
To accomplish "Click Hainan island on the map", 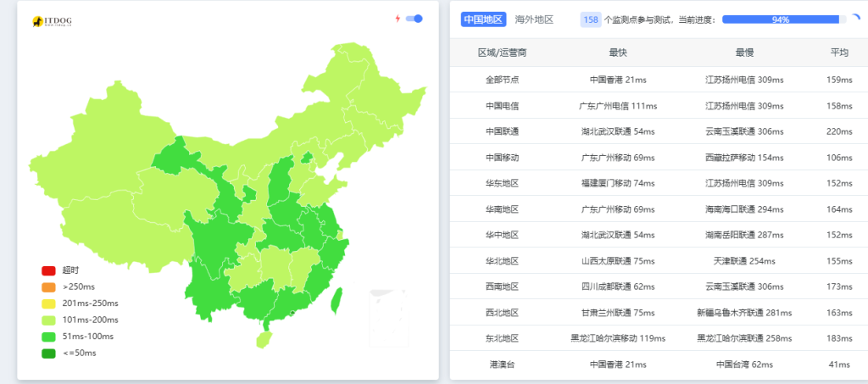I will pos(264,339).
